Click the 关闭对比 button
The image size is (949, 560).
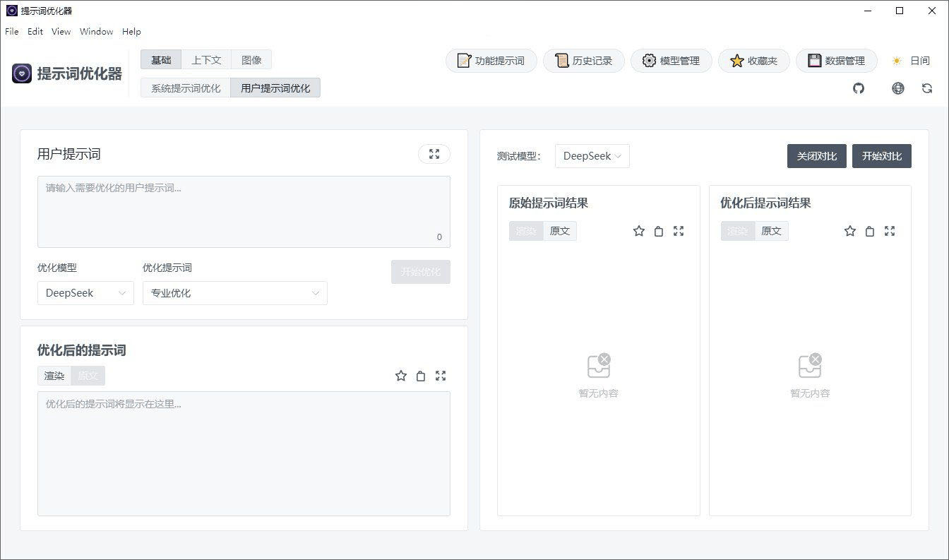click(x=816, y=156)
